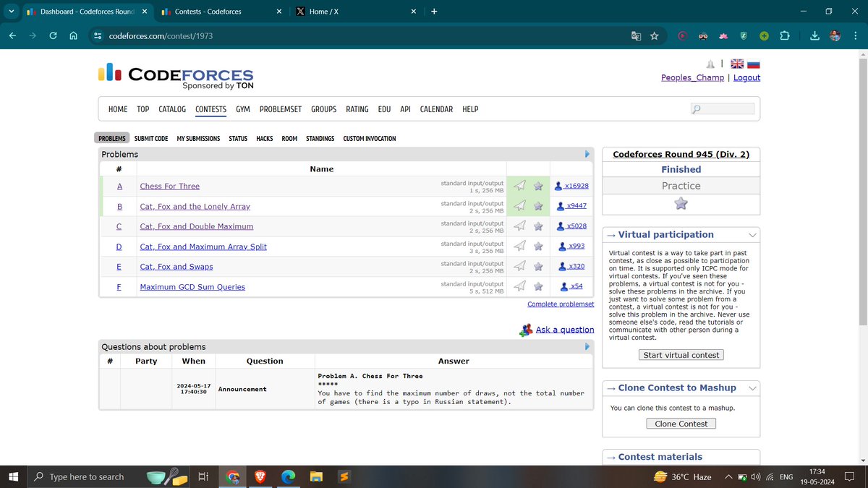Screen dimensions: 868x488
Task: Click the submit airplane icon for problem F
Action: point(519,287)
